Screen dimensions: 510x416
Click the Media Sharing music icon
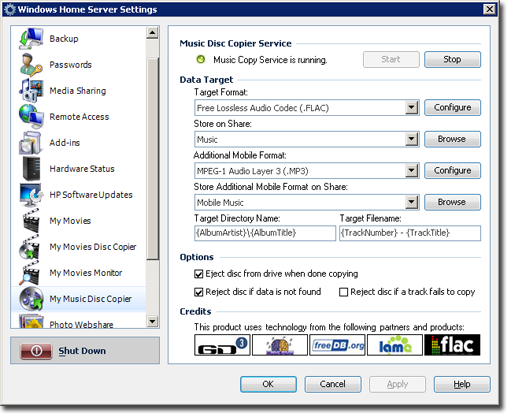(31, 90)
